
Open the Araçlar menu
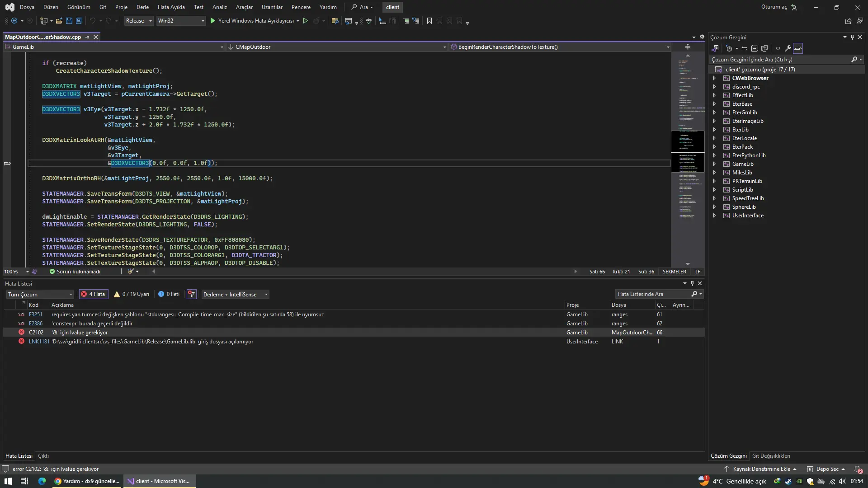[244, 7]
